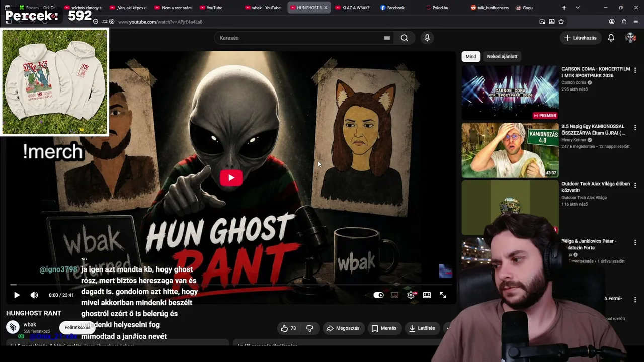The height and width of the screenshot is (362, 644).
Task: Switch to the „Van, aki képes browser tab
Action: pos(128,8)
